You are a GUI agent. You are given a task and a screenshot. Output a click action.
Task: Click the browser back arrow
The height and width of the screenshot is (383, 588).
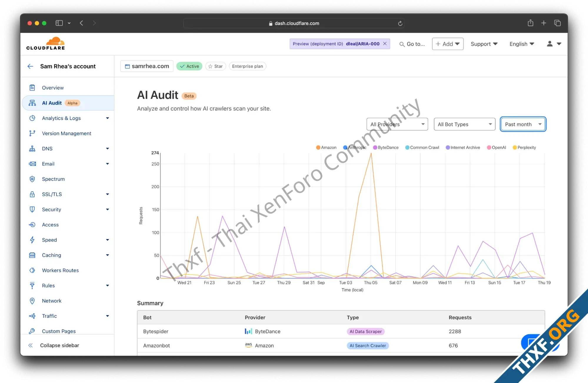[81, 23]
